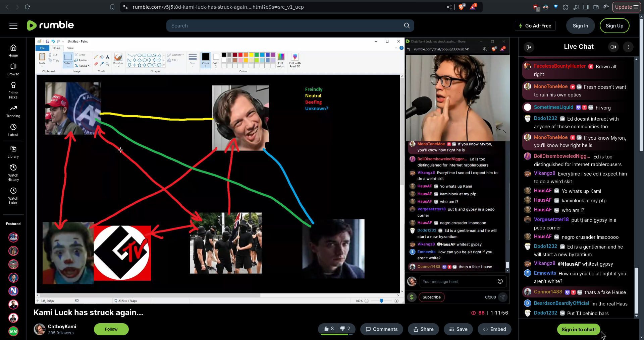Open Home in the sidebar

(x=13, y=51)
